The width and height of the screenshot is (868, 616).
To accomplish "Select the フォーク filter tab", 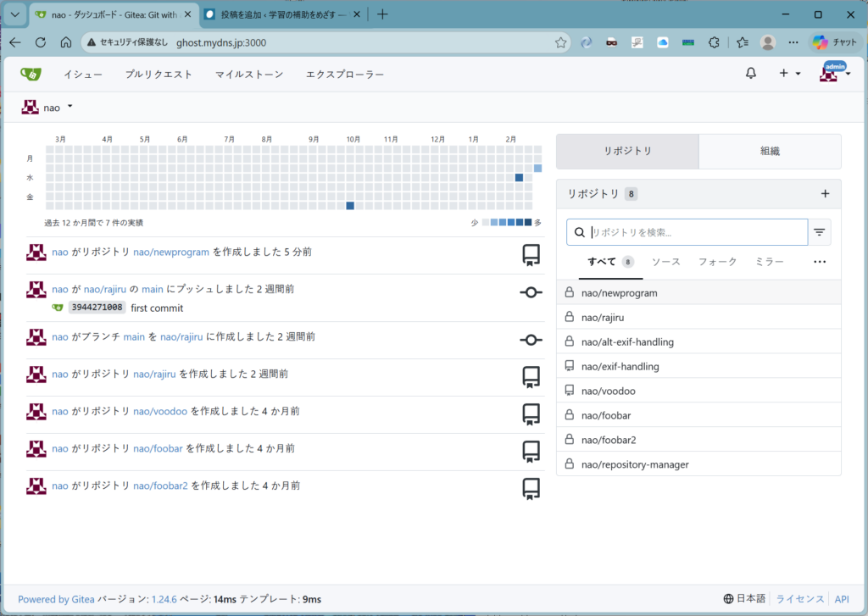I will coord(717,263).
